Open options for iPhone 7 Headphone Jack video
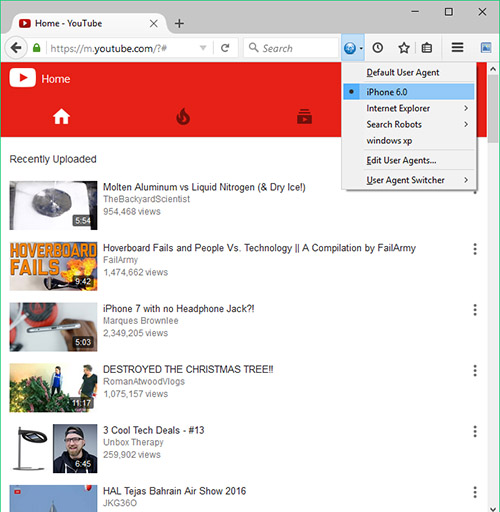Image resolution: width=500 pixels, height=512 pixels. click(x=475, y=310)
